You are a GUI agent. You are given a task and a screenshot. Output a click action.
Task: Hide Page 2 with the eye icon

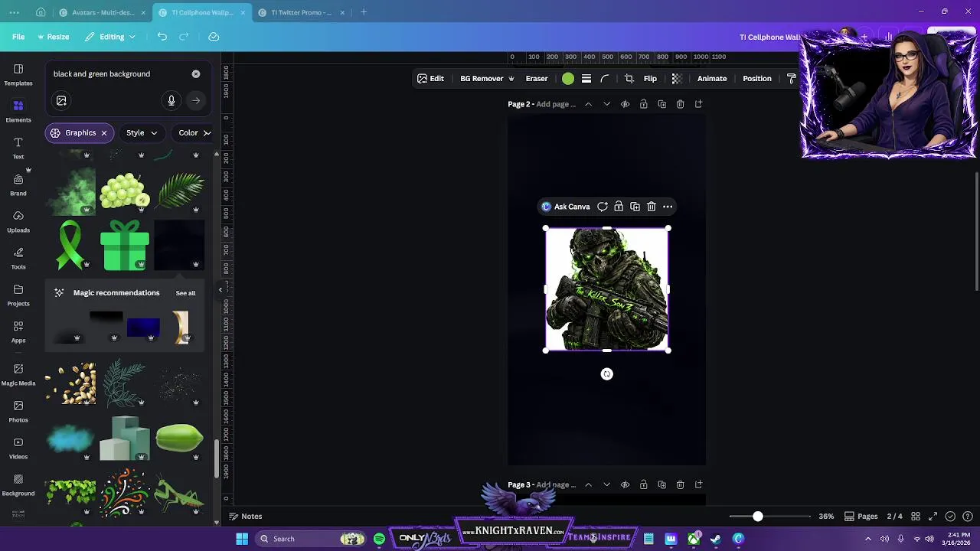click(626, 104)
